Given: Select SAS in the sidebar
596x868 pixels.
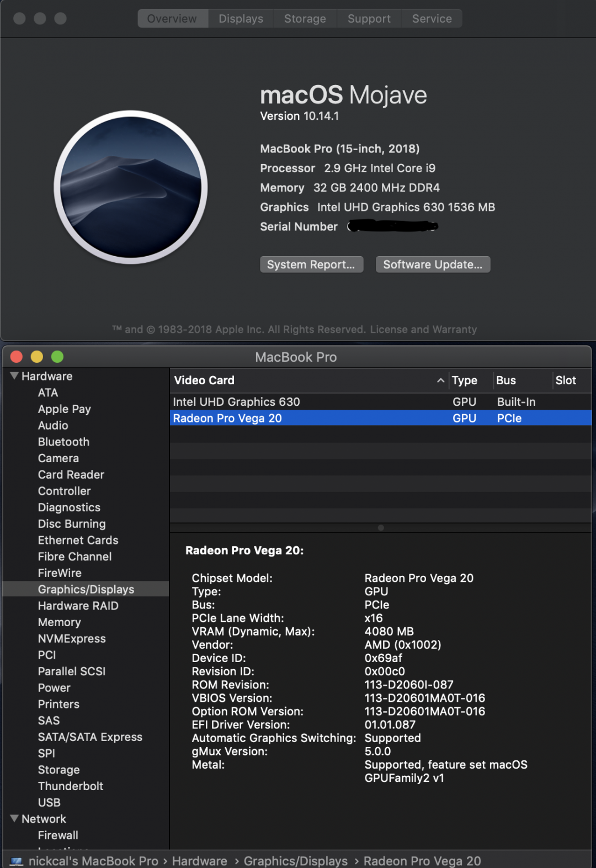Looking at the screenshot, I should click(x=49, y=721).
